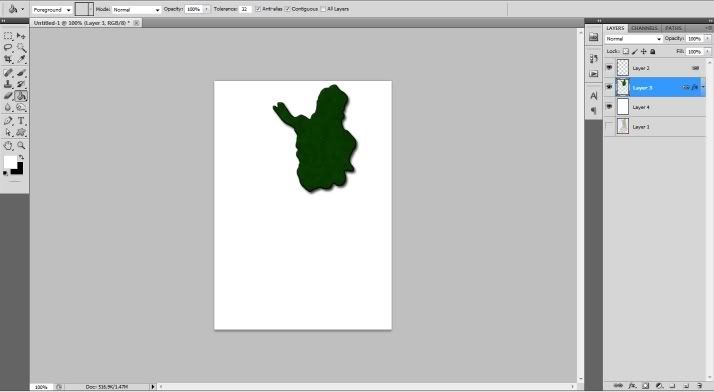Open the Paragraph panel icon

(593, 110)
